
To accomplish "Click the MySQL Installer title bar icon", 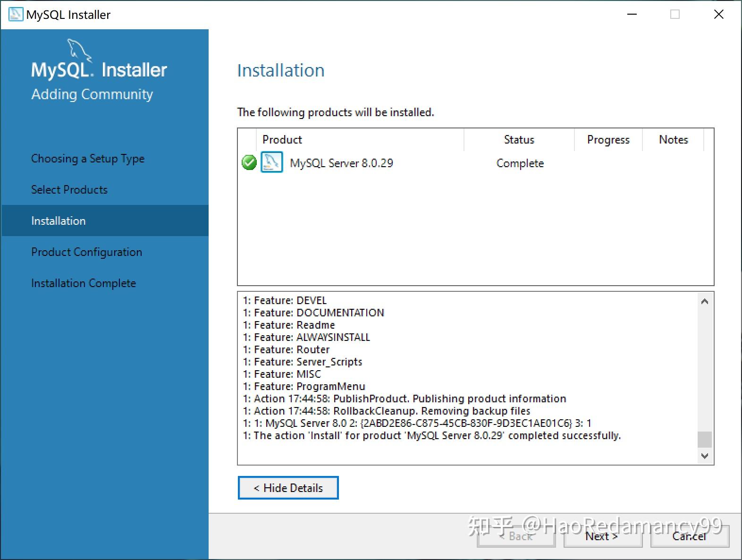I will click(x=16, y=14).
